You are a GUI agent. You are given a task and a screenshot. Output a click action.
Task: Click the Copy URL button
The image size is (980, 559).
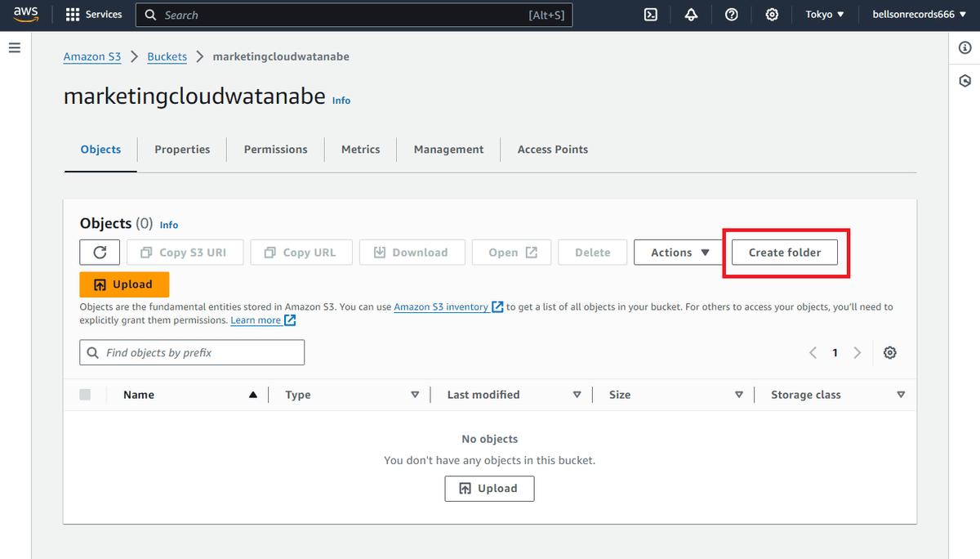301,253
